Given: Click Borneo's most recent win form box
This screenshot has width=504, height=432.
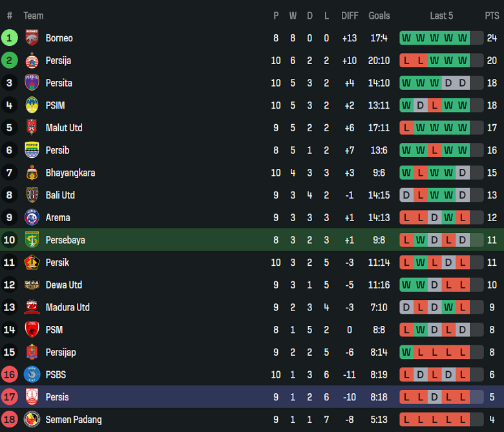Looking at the screenshot, I should pyautogui.click(x=463, y=38).
